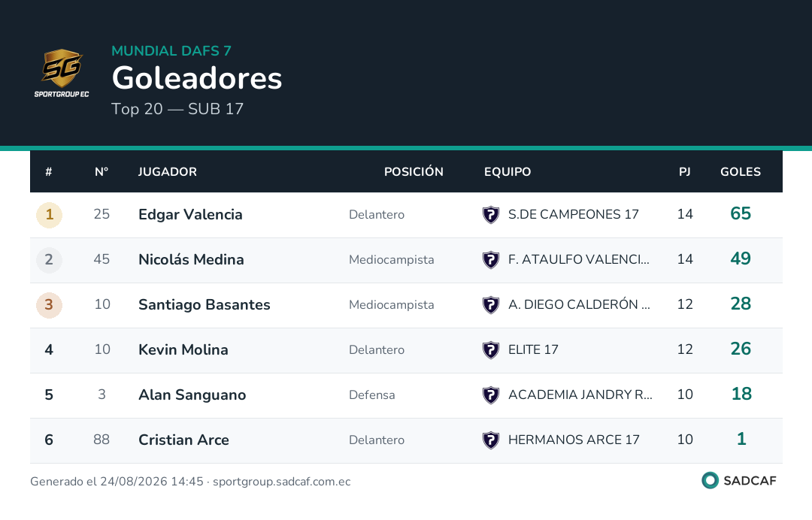Click the HERMANOS ARCE 17 team shield
This screenshot has width=812, height=520.
pyautogui.click(x=490, y=440)
